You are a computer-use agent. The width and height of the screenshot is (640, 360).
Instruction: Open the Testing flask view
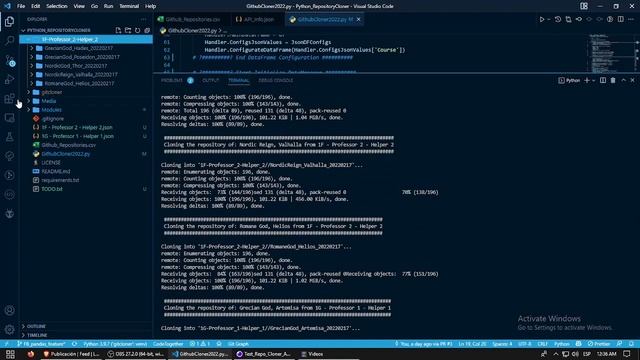tap(9, 137)
